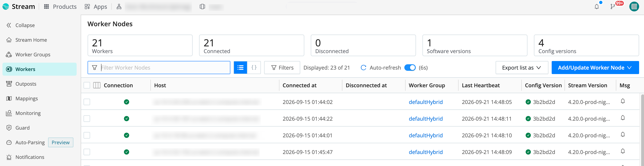644x166 pixels.
Task: Expand the Export list as dropdown
Action: click(x=522, y=68)
